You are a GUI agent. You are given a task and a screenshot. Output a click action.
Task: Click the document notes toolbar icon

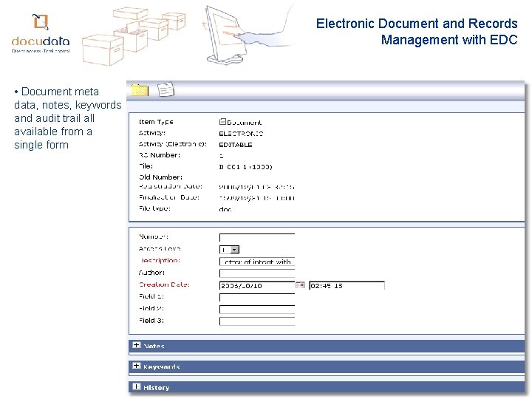pyautogui.click(x=166, y=90)
